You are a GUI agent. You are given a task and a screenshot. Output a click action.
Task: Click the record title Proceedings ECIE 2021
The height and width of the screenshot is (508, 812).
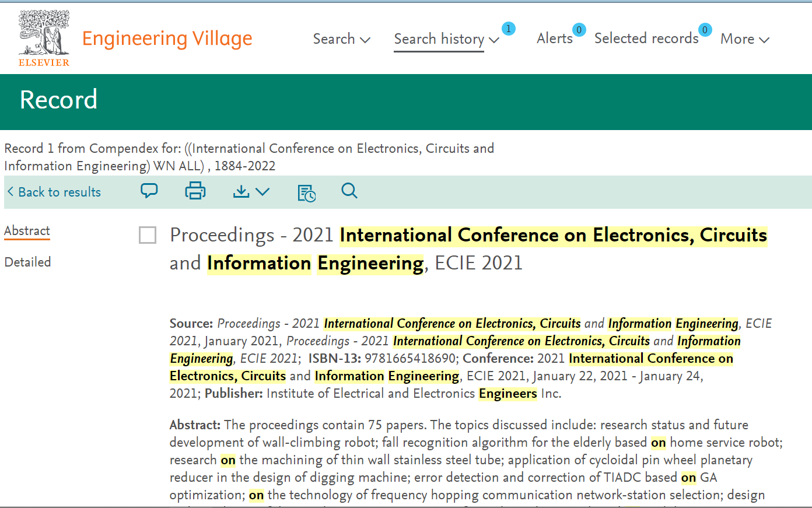468,249
